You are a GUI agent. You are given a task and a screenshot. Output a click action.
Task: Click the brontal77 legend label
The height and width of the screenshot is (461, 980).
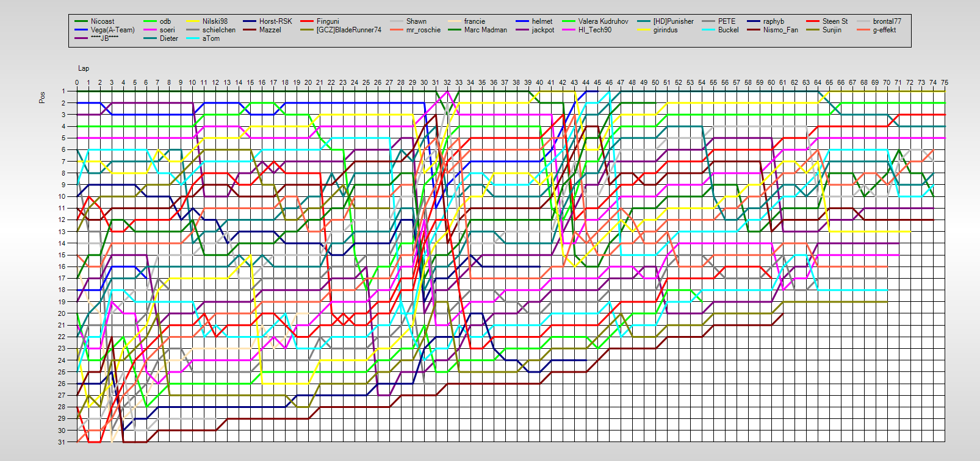pyautogui.click(x=887, y=21)
